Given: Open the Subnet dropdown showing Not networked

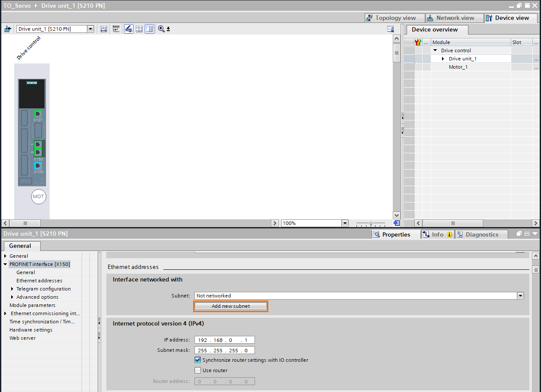Looking at the screenshot, I should point(520,295).
